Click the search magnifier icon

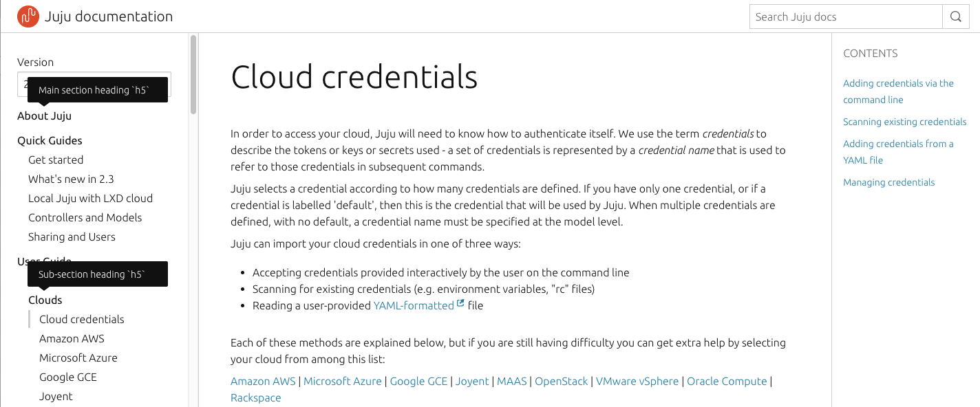(x=956, y=16)
